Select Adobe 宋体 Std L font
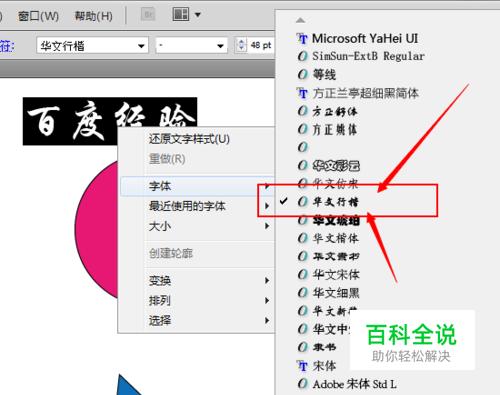This screenshot has height=395, width=500. [x=354, y=384]
